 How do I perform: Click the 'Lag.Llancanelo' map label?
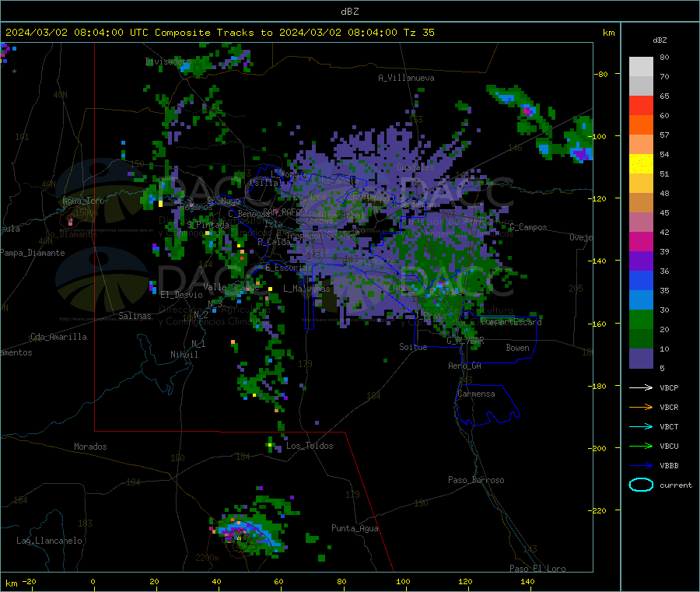tap(49, 541)
